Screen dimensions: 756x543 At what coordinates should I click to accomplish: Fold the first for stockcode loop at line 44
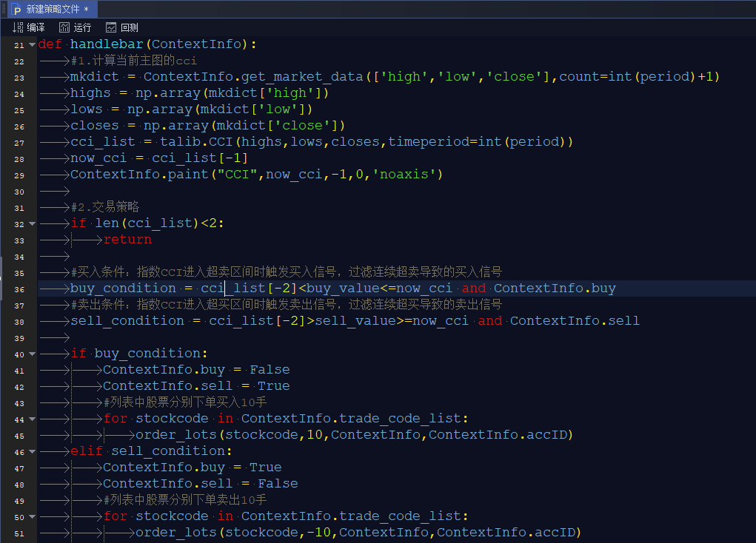pos(32,419)
